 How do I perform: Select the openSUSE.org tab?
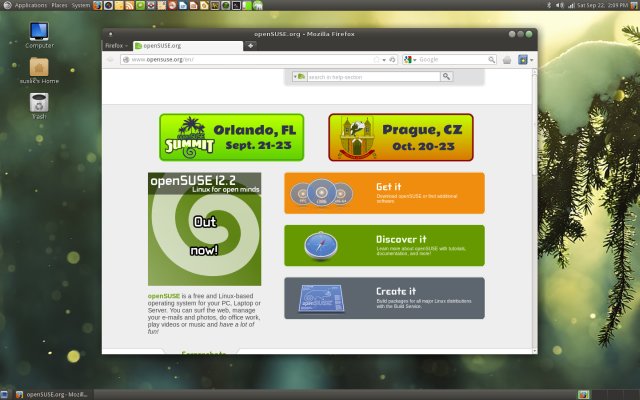point(188,46)
